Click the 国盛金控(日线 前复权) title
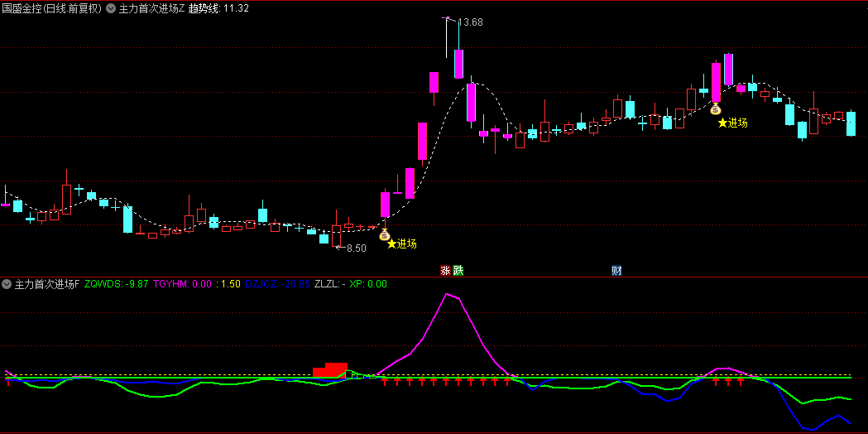The height and width of the screenshot is (434, 868). (x=51, y=8)
